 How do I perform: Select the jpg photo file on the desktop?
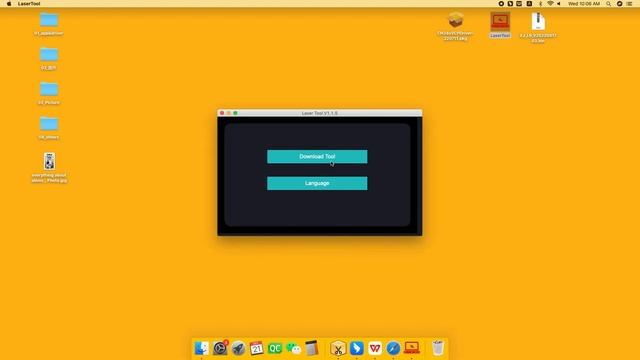pyautogui.click(x=49, y=167)
